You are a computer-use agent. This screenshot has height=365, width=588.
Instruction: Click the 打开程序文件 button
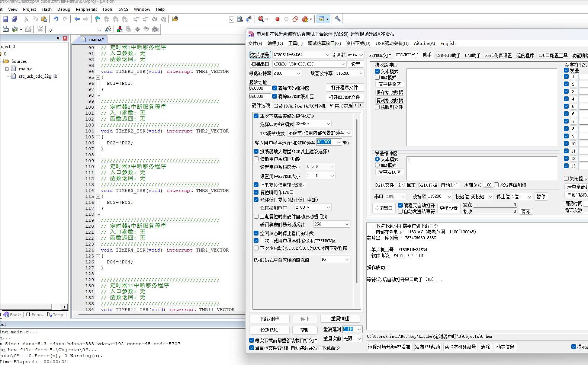point(345,87)
